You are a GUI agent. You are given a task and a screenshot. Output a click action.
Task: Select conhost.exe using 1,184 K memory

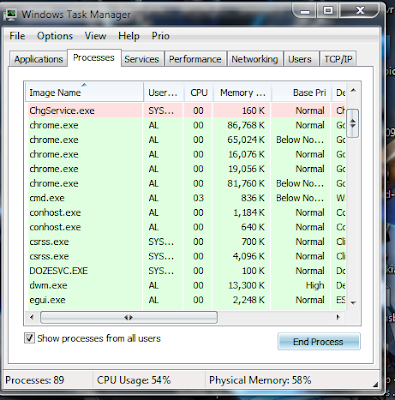pyautogui.click(x=186, y=213)
